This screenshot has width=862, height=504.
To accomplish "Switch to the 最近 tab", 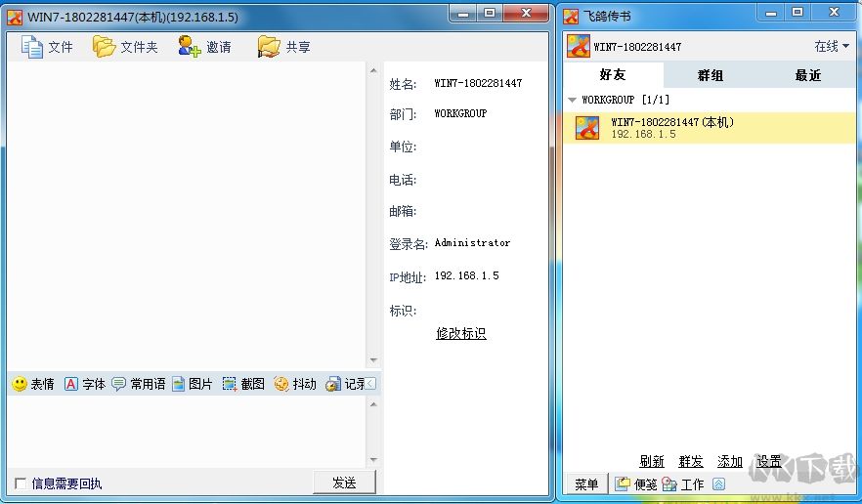I will pos(808,75).
